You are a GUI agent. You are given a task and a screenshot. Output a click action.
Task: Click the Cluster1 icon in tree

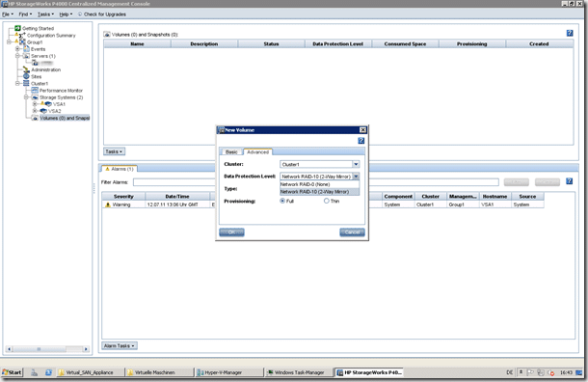26,83
